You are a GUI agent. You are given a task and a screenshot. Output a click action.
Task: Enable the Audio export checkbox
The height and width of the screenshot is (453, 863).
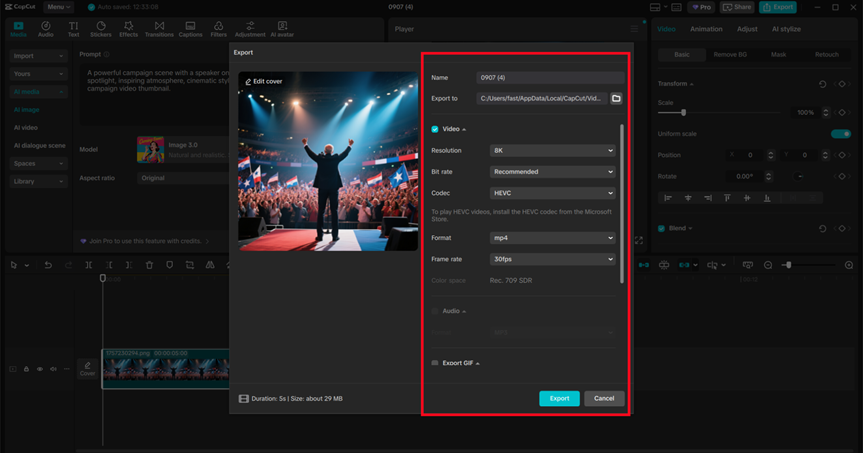(435, 311)
